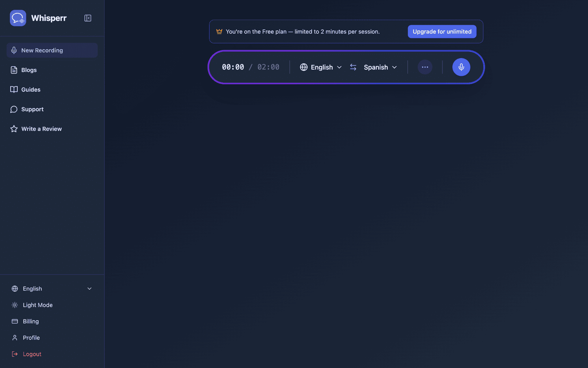588x368 pixels.
Task: Open Support chat page
Action: (52, 109)
